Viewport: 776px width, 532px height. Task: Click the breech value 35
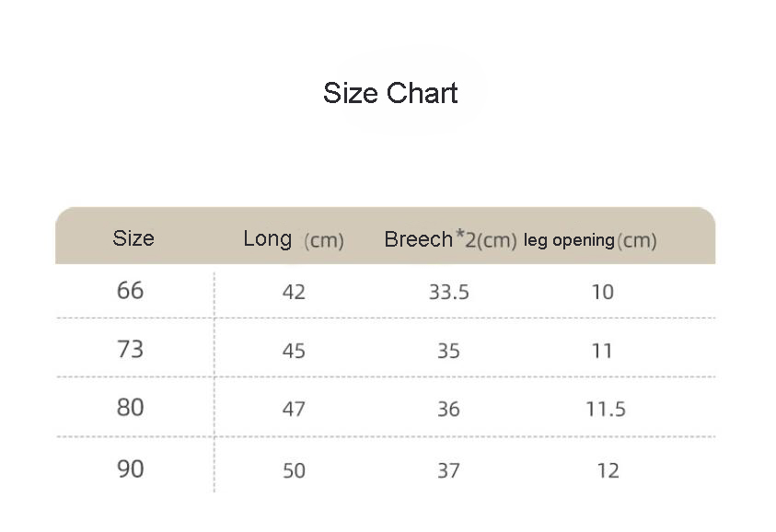(x=448, y=351)
